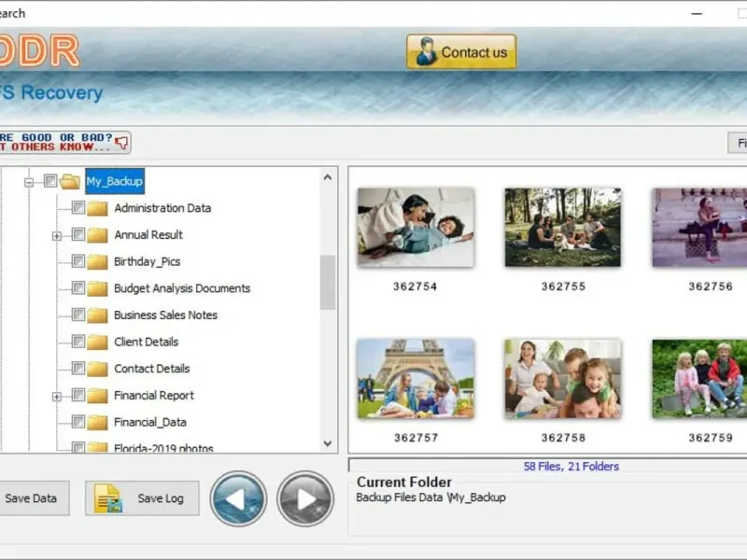Check the Business Sales Notes checkbox
Image resolution: width=747 pixels, height=560 pixels.
[x=78, y=315]
